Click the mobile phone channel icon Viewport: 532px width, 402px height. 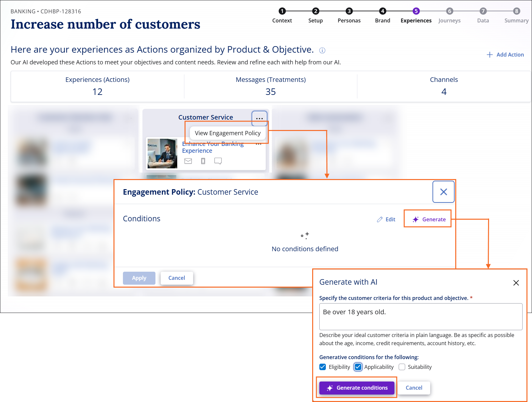pos(203,161)
